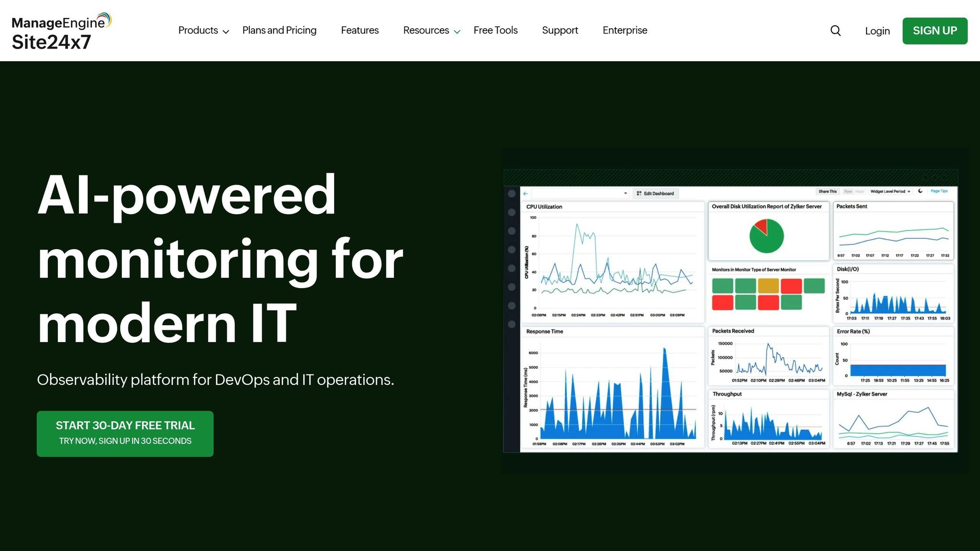Click the back arrow in the dashboard toolbar
The width and height of the screenshot is (980, 551).
point(525,193)
